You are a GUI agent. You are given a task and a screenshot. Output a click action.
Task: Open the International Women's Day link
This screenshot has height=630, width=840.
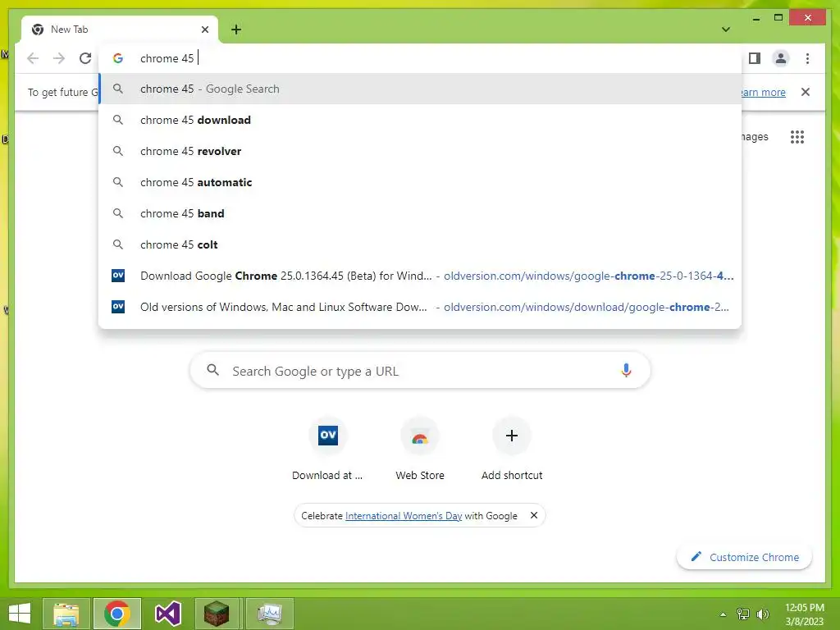[x=404, y=515]
